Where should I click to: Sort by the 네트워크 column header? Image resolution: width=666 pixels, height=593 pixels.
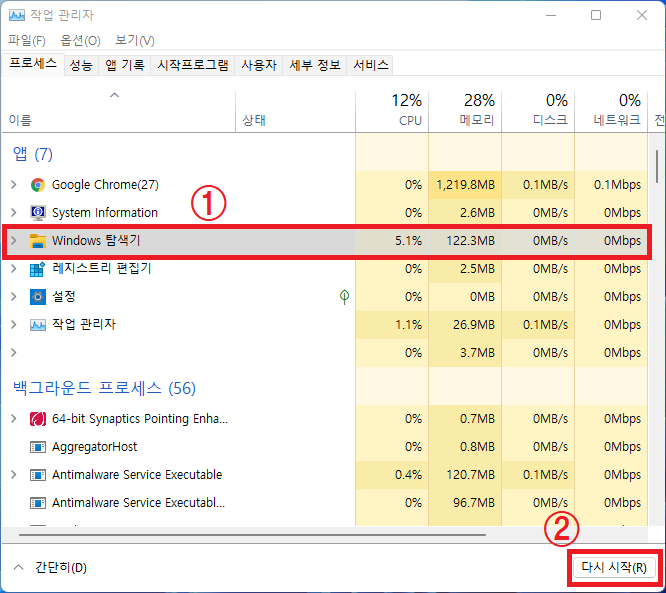[x=611, y=111]
